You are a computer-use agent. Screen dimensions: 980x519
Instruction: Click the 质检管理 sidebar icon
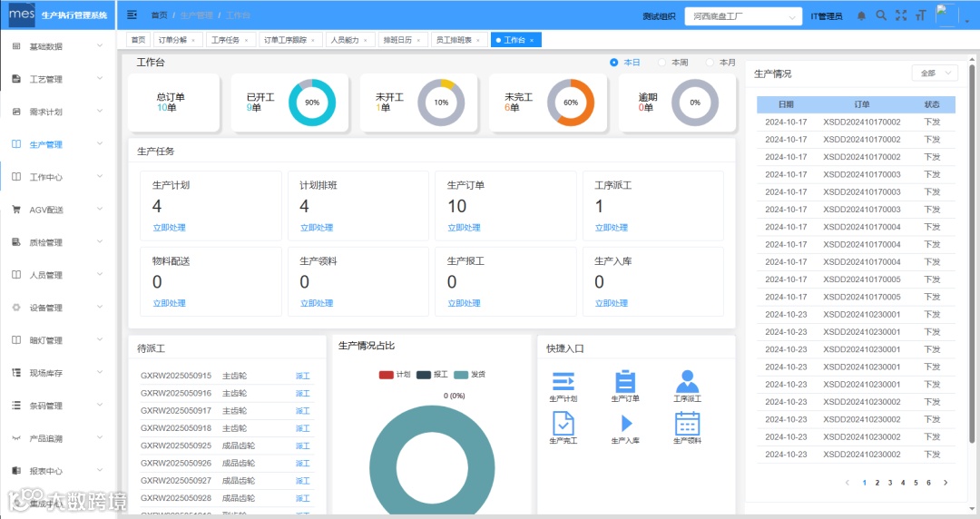(16, 242)
